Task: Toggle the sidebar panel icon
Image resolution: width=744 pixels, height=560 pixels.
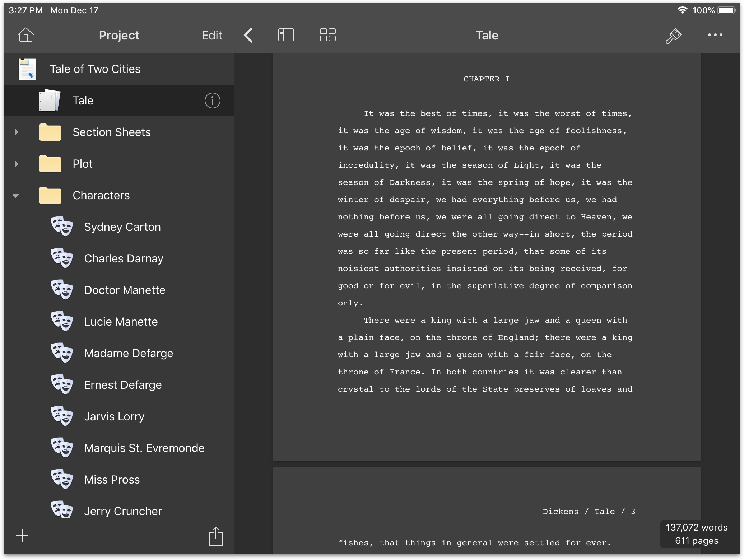Action: click(286, 35)
